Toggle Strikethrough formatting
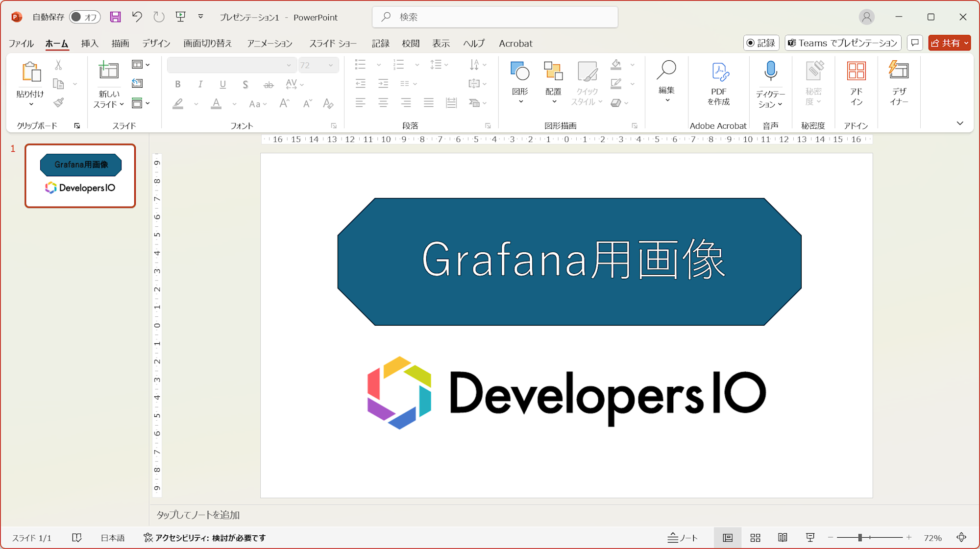Screen dimensions: 980x549 click(269, 84)
